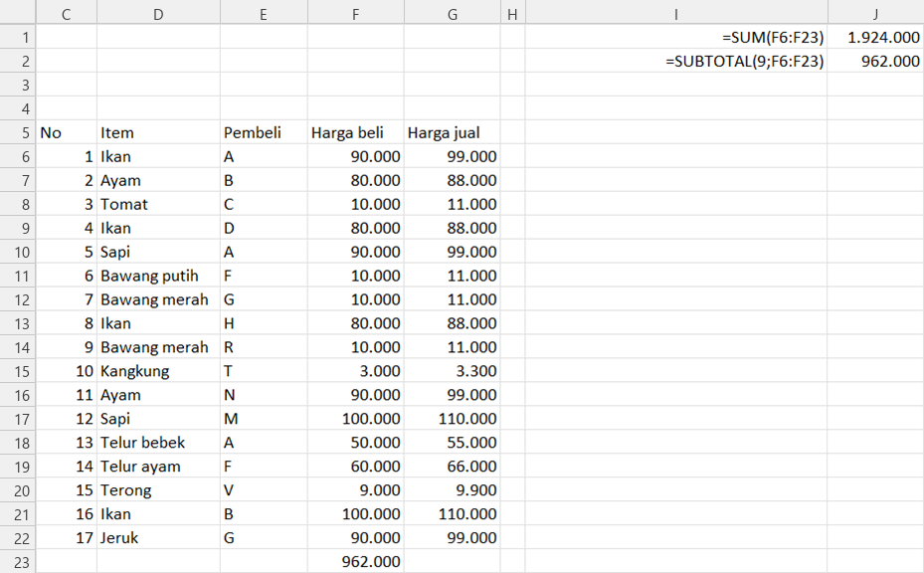Click the 9.000 buying price for Terong

pyautogui.click(x=356, y=489)
